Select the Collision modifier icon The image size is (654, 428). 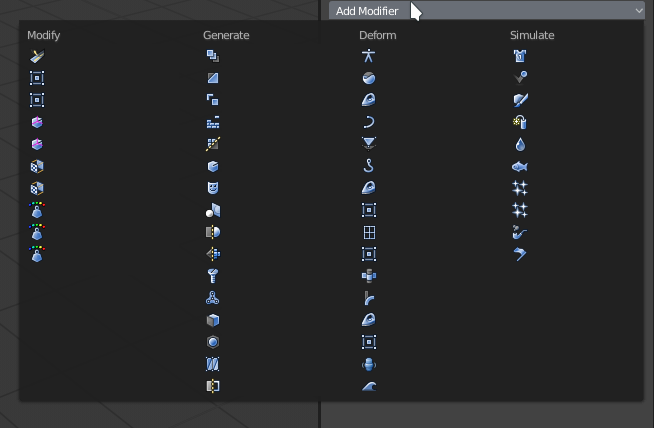coord(520,77)
